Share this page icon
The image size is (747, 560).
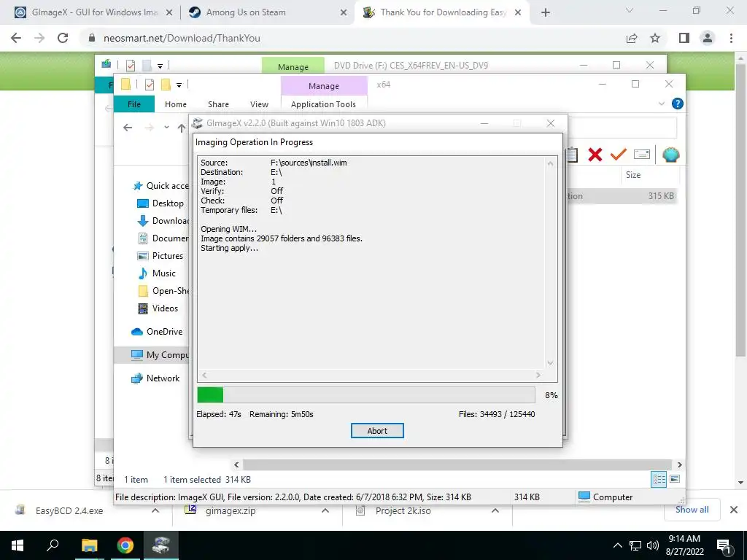pyautogui.click(x=632, y=38)
